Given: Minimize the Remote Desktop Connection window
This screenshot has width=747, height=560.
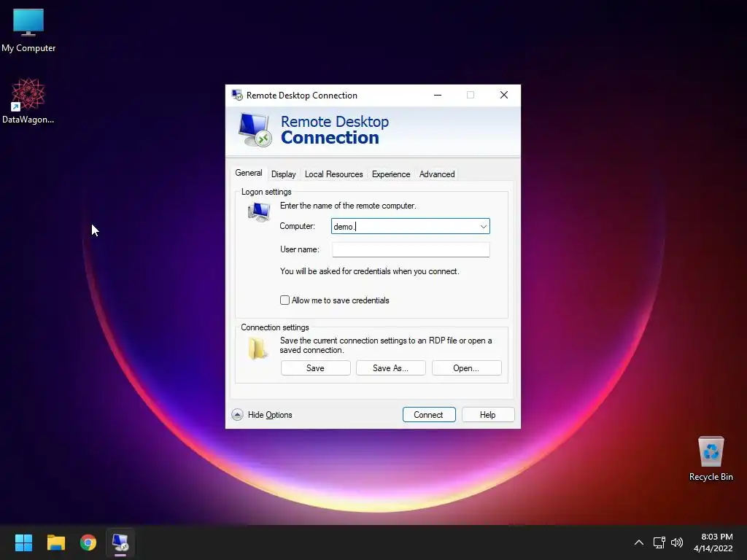Looking at the screenshot, I should tap(438, 95).
